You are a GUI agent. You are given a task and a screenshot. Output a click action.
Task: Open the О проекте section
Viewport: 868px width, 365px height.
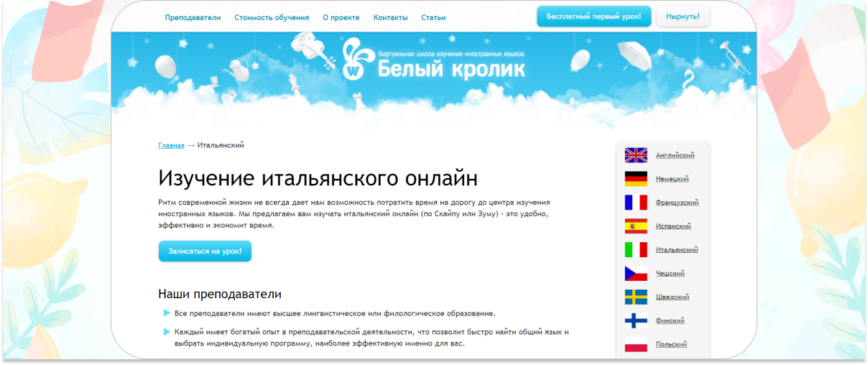click(x=341, y=17)
